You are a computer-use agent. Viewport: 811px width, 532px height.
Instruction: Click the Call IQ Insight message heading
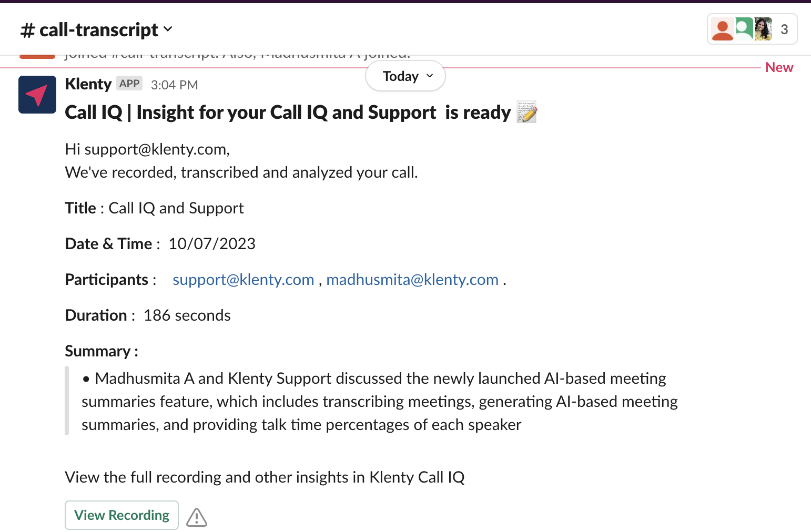click(x=288, y=112)
